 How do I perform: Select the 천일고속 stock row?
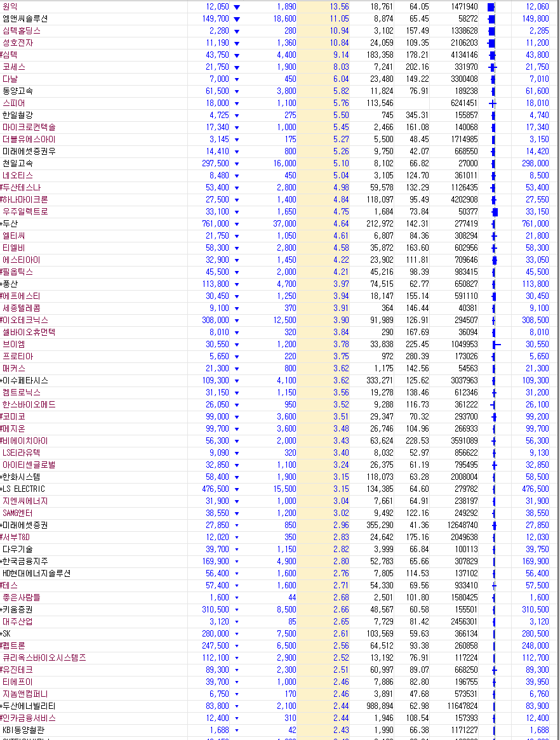[18, 164]
